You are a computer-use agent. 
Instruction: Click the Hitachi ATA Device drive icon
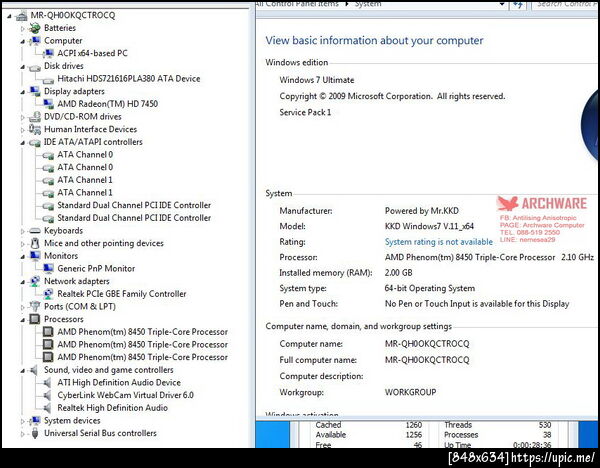click(48, 80)
